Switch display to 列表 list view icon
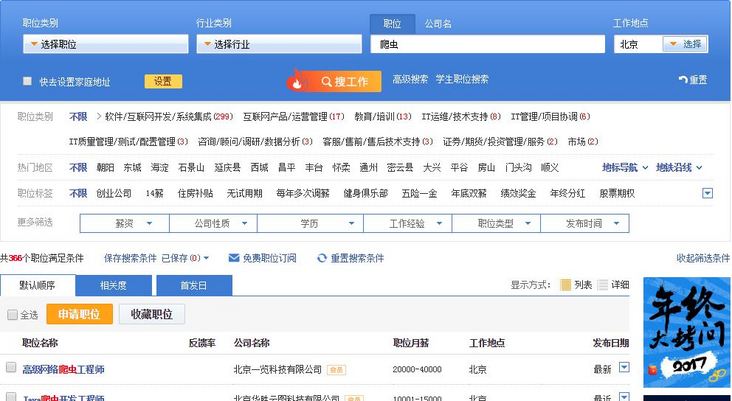Viewport: 732px width, 401px height. (565, 285)
